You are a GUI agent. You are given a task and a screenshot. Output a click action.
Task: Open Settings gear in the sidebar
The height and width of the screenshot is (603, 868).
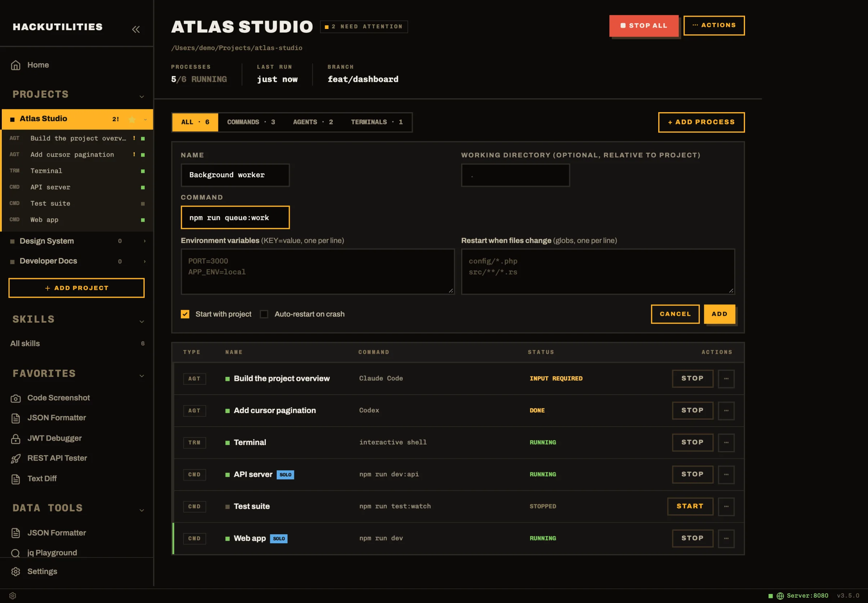pos(16,572)
